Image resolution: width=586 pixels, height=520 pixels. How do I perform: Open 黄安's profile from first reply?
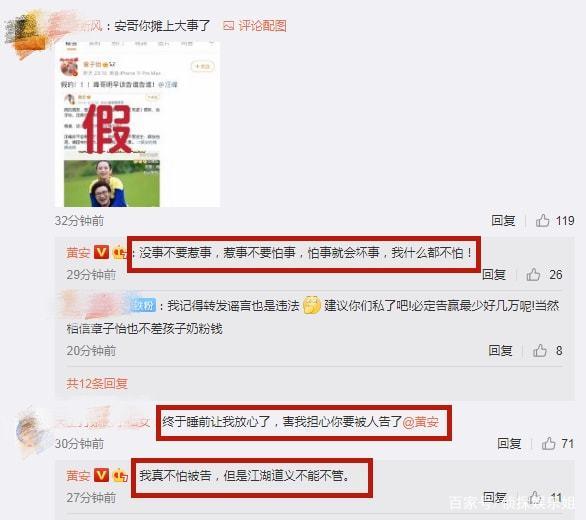point(78,253)
